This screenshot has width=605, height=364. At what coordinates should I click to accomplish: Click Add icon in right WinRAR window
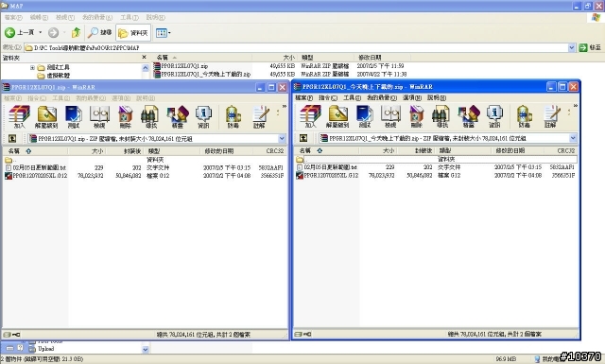tap(311, 116)
